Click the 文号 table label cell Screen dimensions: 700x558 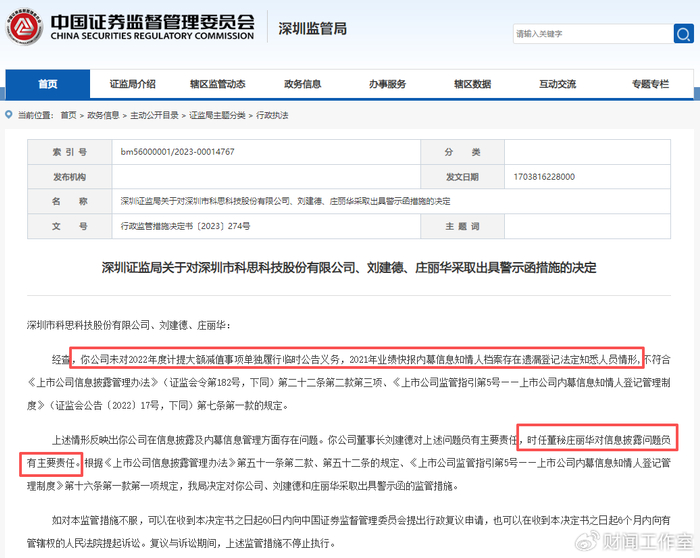[x=70, y=226]
